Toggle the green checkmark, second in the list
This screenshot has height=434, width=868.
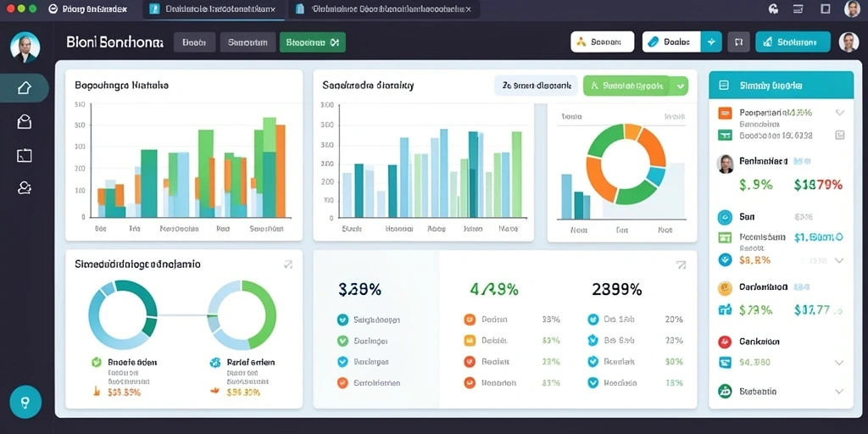342,341
